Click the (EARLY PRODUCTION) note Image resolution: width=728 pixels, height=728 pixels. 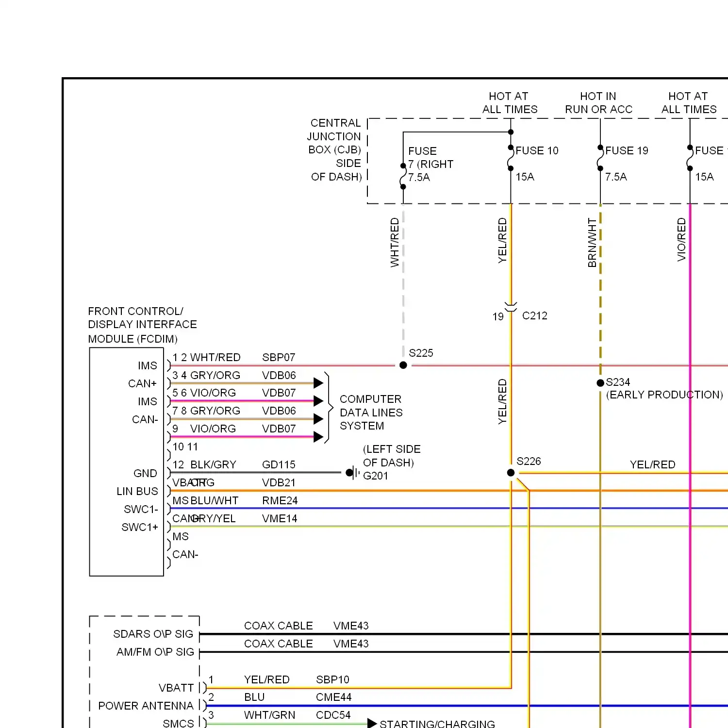point(664,395)
